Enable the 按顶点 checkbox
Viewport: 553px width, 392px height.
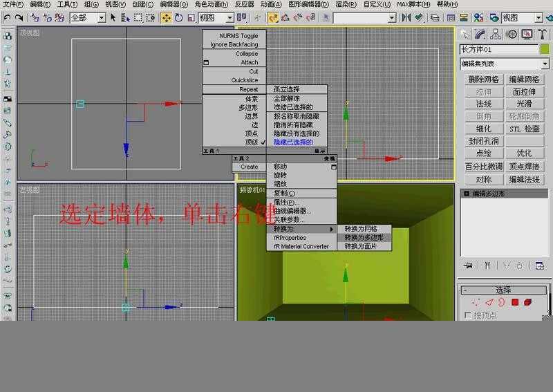point(468,315)
